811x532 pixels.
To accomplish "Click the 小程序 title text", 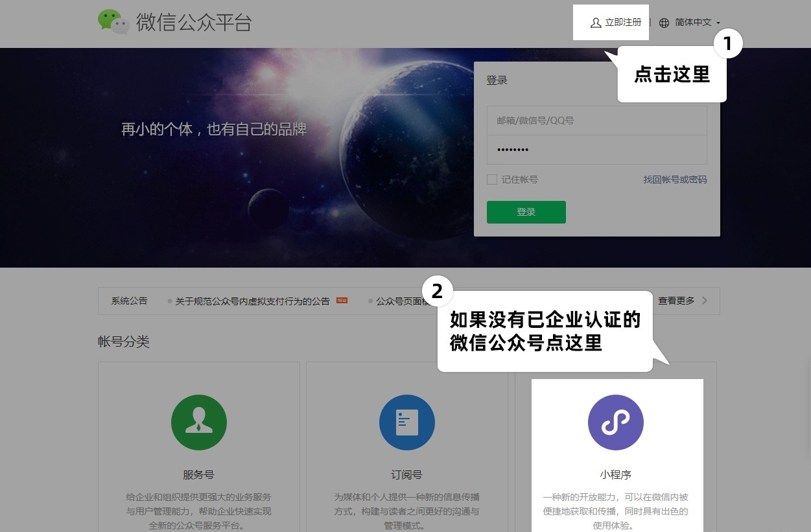I will [x=615, y=474].
